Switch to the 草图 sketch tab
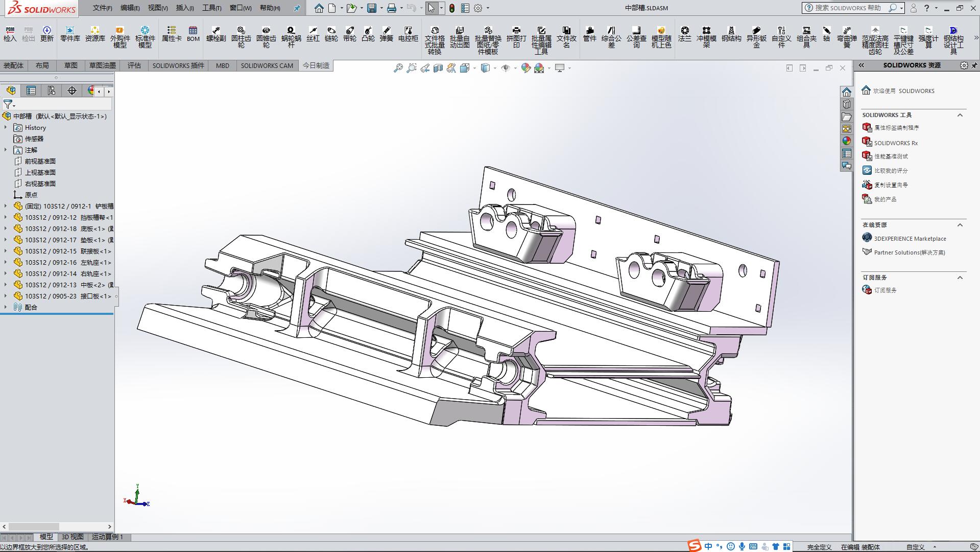The image size is (980, 552). click(71, 65)
